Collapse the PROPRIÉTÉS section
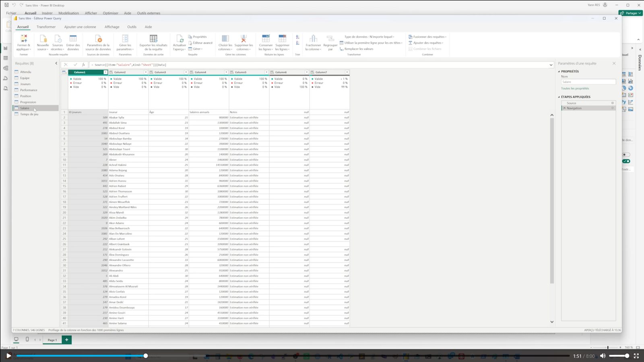Screen dimensions: 644x362 (x=559, y=72)
